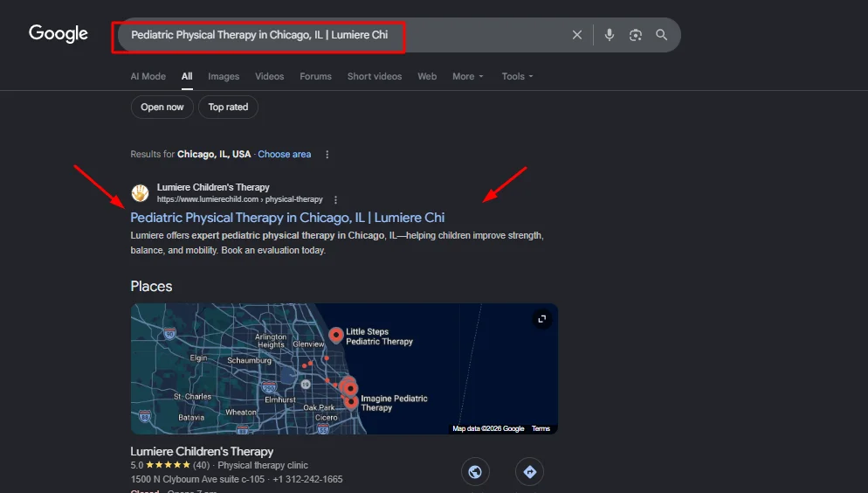Go to the Forums tab
Viewport: 868px width, 493px height.
(x=315, y=76)
